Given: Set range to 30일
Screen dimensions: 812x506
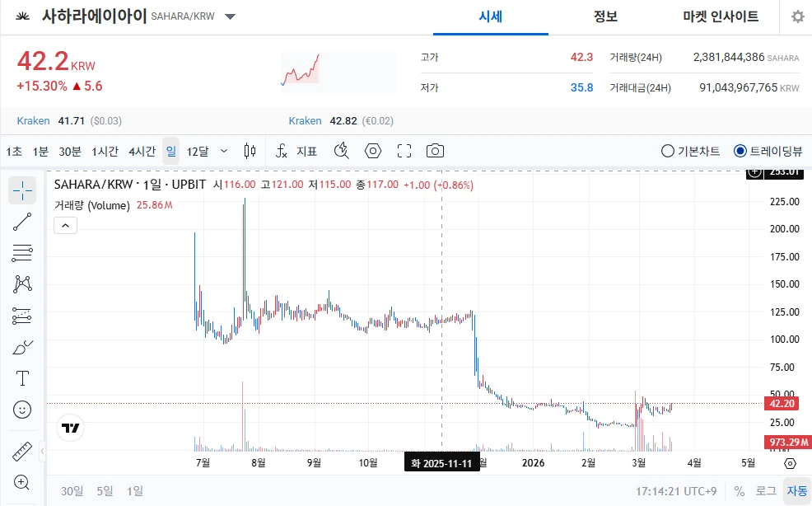Looking at the screenshot, I should (72, 491).
